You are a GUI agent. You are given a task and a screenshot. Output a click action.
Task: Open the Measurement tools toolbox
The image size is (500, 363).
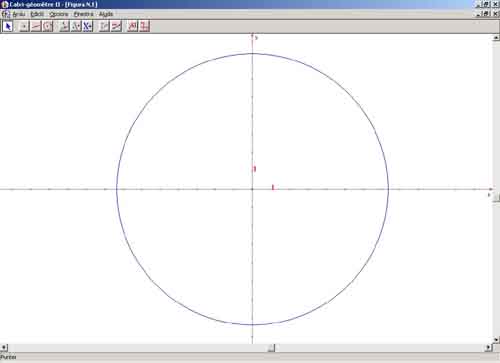tap(116, 26)
